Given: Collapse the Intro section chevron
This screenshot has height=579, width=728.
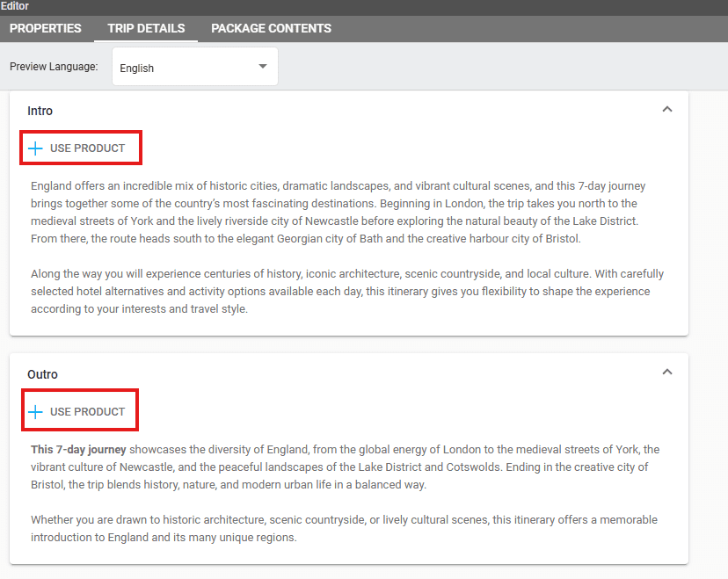Looking at the screenshot, I should coord(666,110).
